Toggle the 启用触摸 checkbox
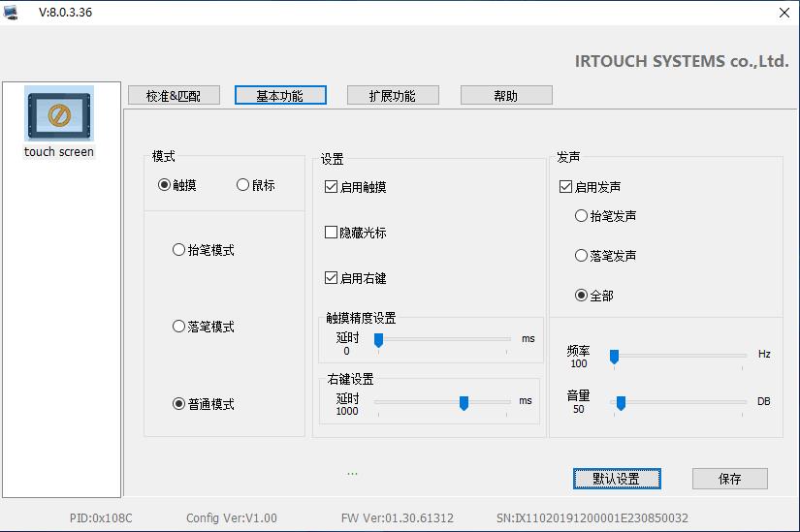Image resolution: width=800 pixels, height=532 pixels. click(332, 187)
